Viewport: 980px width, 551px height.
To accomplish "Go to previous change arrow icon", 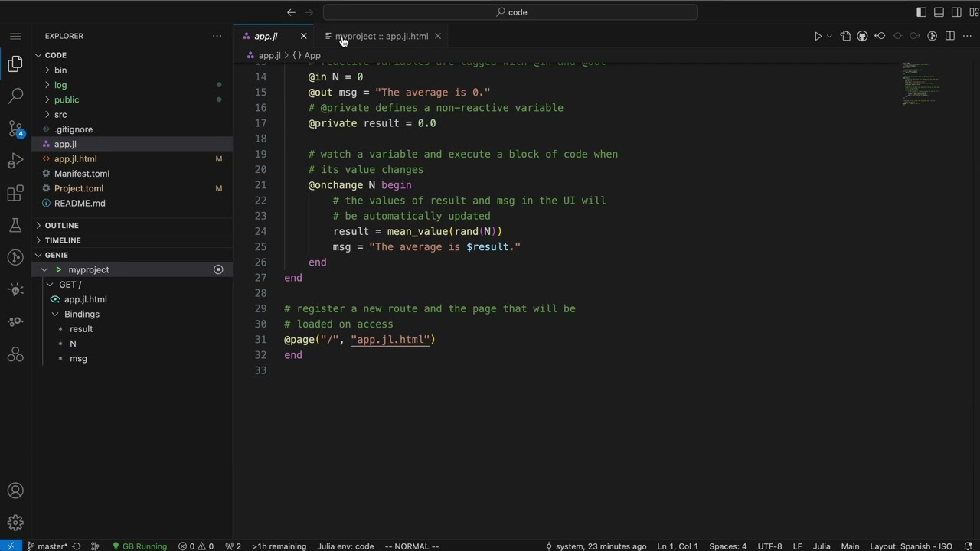I will coord(880,36).
